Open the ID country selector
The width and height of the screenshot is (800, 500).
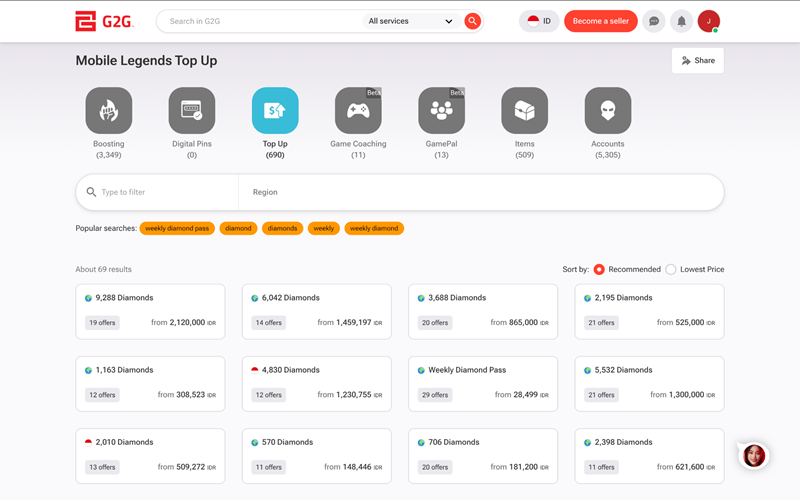click(539, 21)
